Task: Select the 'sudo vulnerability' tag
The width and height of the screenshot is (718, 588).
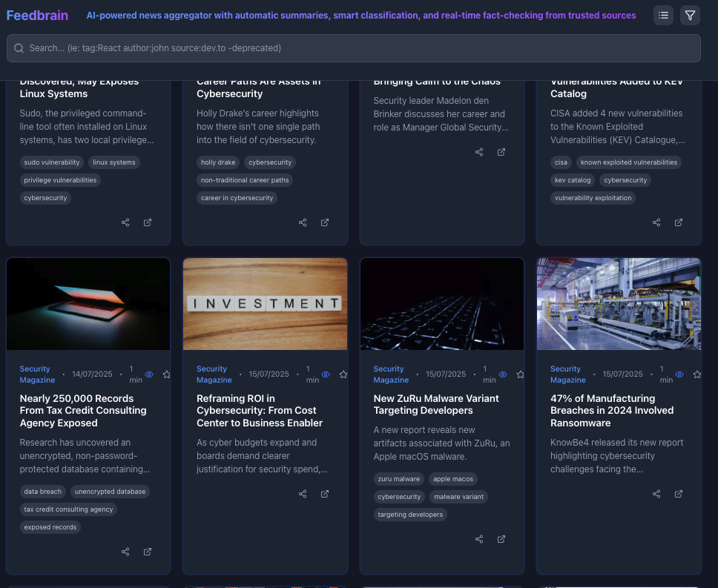Action: pyautogui.click(x=52, y=162)
